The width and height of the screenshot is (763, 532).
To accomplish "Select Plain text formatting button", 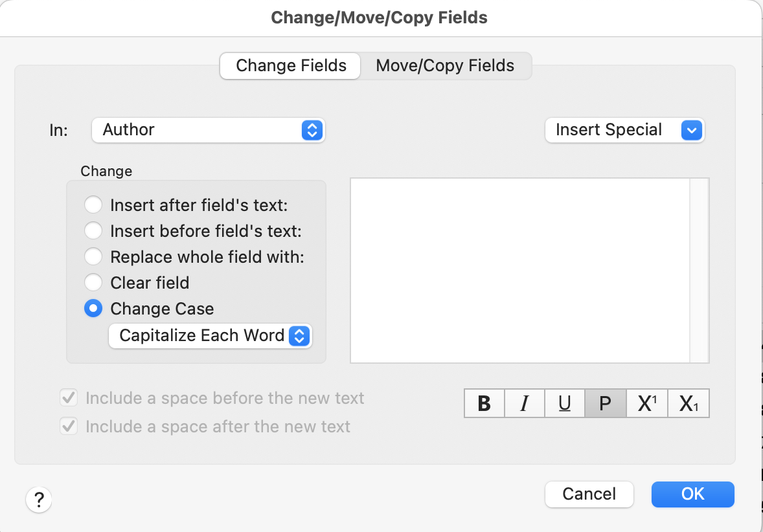I will [x=605, y=403].
